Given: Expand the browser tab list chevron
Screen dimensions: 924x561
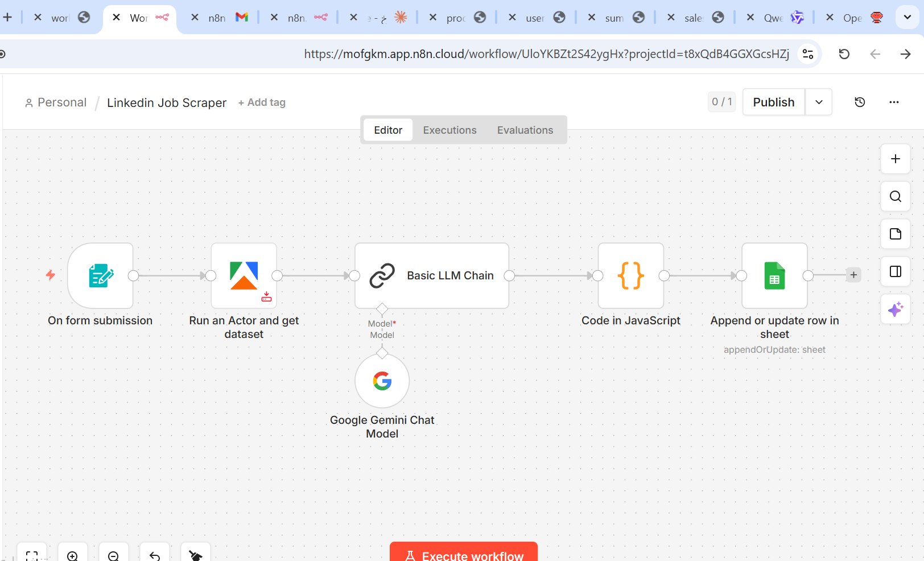Looking at the screenshot, I should (907, 17).
